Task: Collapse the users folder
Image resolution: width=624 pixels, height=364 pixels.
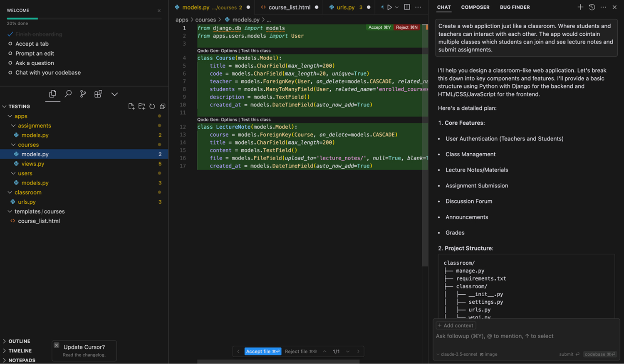Action: tap(13, 173)
